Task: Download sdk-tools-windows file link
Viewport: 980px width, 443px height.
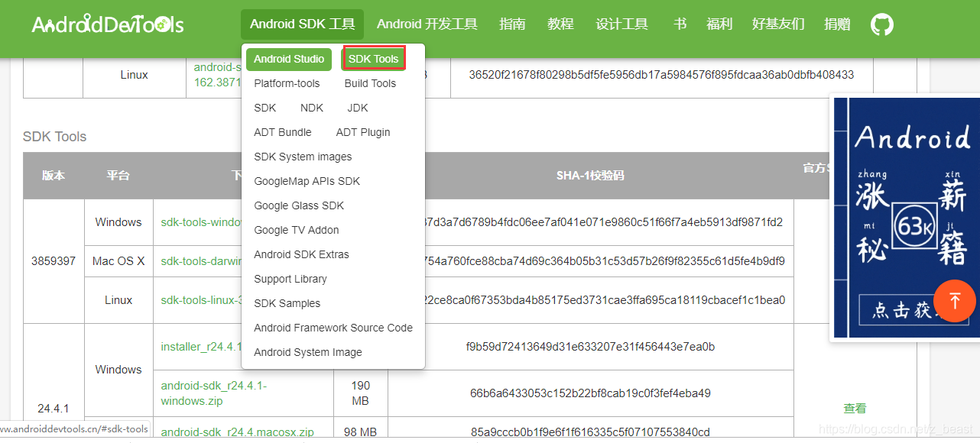Action: tap(201, 222)
